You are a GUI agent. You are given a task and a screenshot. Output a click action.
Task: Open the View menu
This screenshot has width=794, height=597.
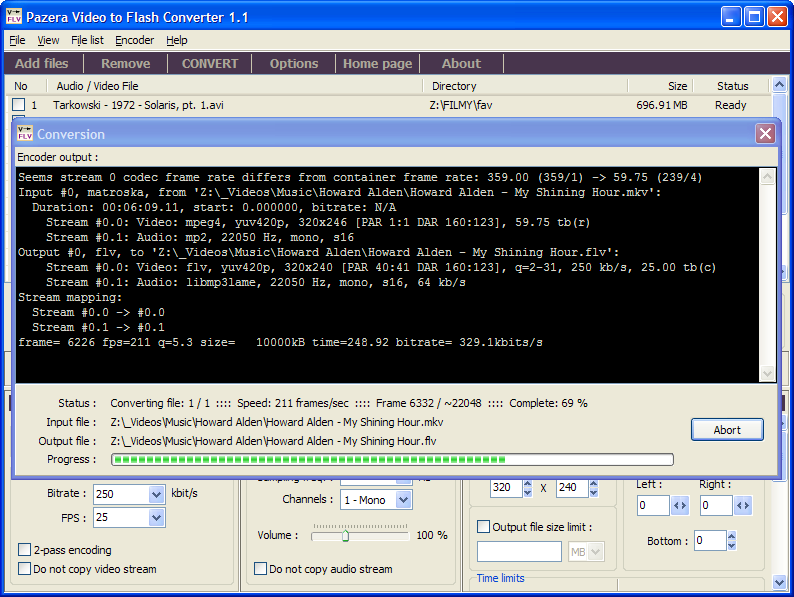tap(48, 40)
